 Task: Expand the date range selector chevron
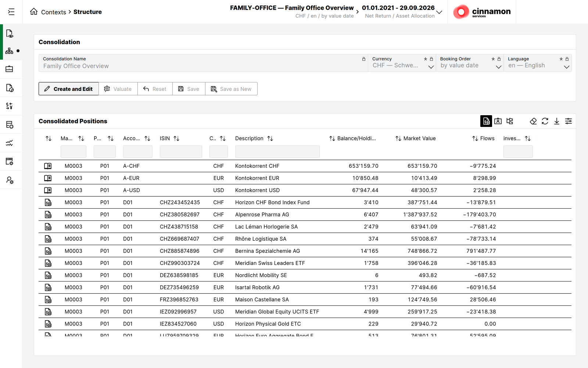[x=439, y=12]
